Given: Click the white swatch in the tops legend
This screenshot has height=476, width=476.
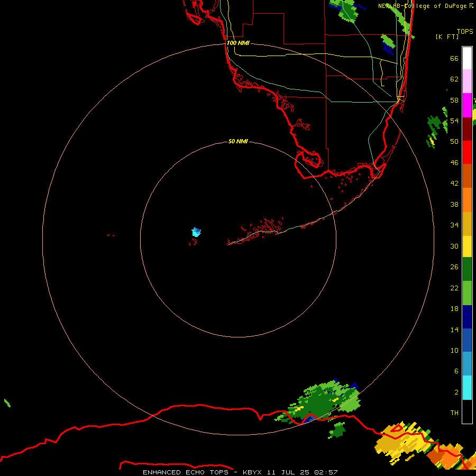Looking at the screenshot, I should [467, 58].
